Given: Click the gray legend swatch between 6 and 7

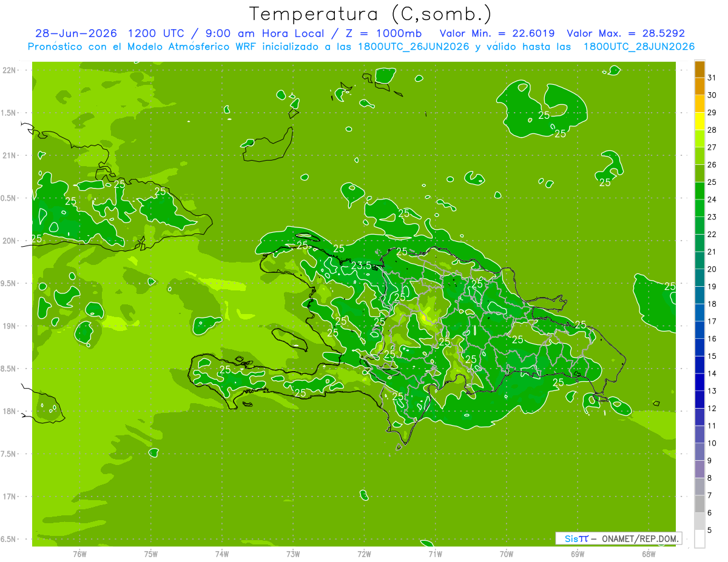Looking at the screenshot, I should pyautogui.click(x=699, y=504).
